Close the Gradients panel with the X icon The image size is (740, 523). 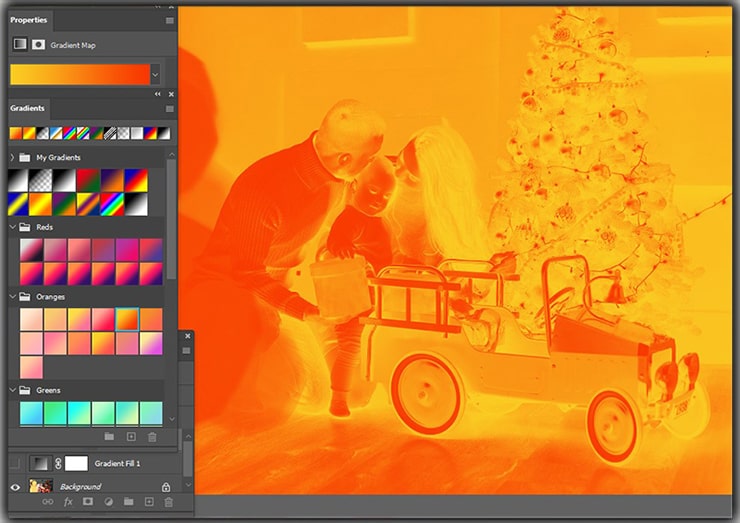coord(171,94)
